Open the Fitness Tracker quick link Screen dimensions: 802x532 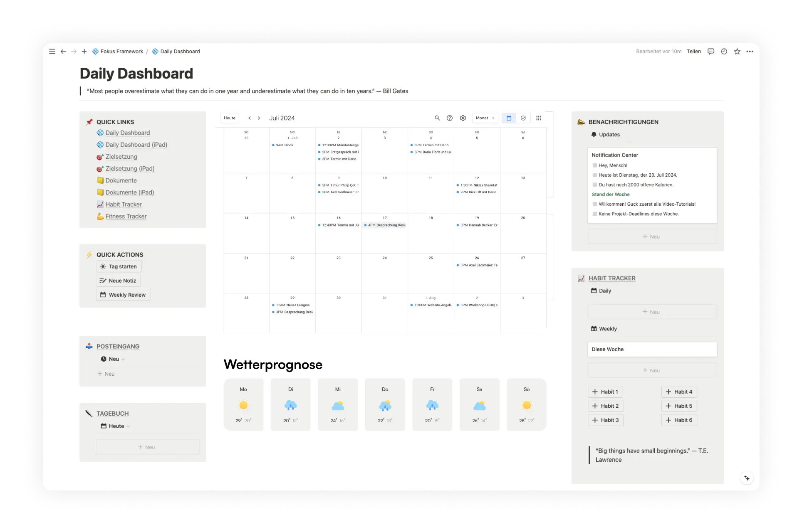pyautogui.click(x=126, y=217)
